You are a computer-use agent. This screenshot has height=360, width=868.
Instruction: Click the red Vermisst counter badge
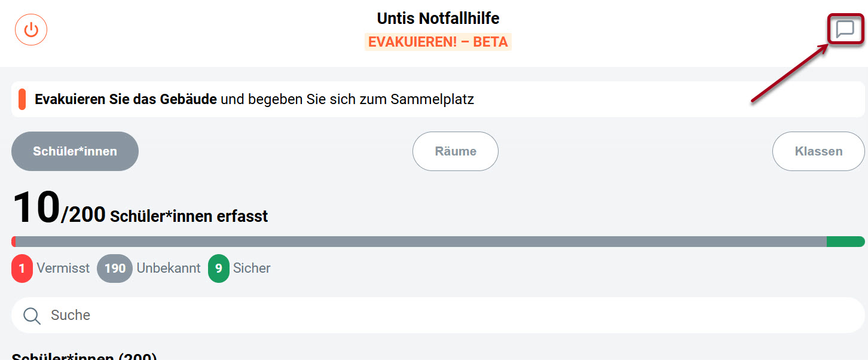point(22,269)
